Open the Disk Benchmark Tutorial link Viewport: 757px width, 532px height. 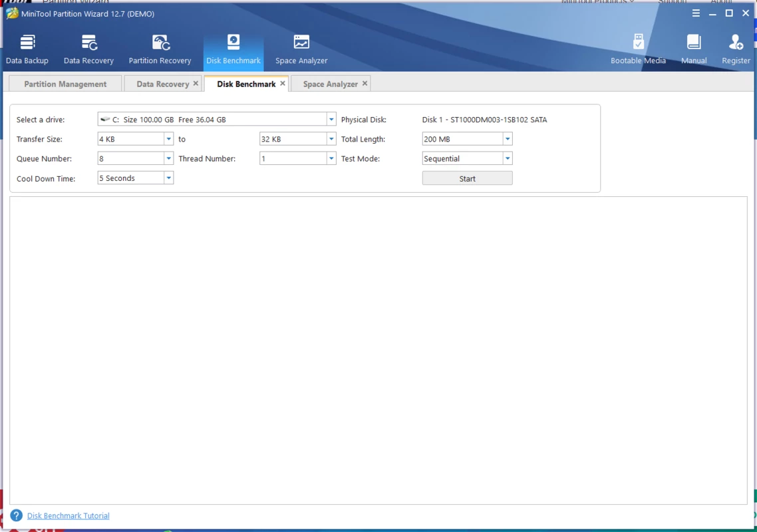[x=68, y=515]
